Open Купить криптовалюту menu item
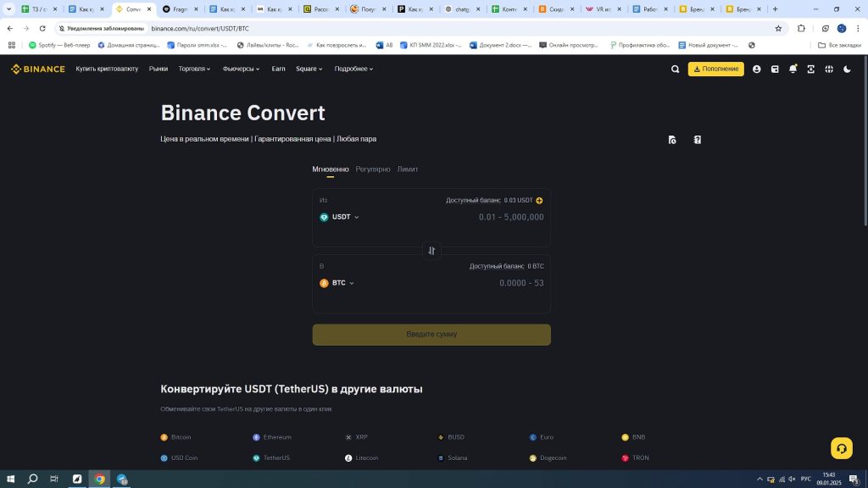 point(107,69)
